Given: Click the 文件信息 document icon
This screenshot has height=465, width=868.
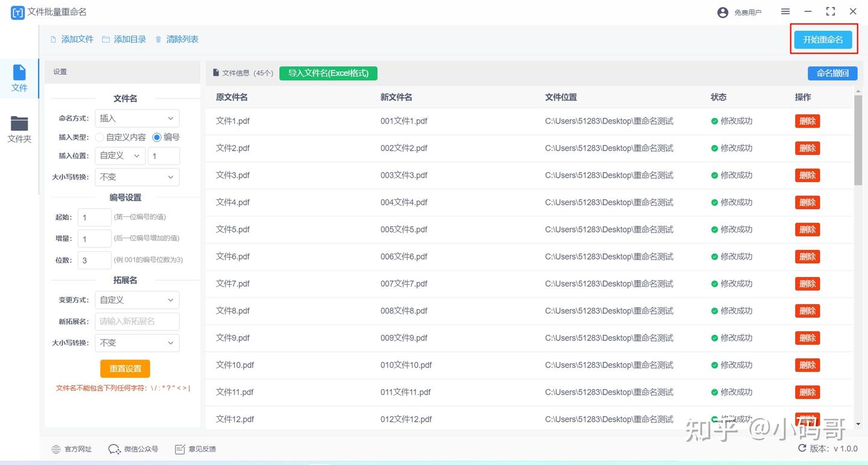Looking at the screenshot, I should click(x=216, y=73).
